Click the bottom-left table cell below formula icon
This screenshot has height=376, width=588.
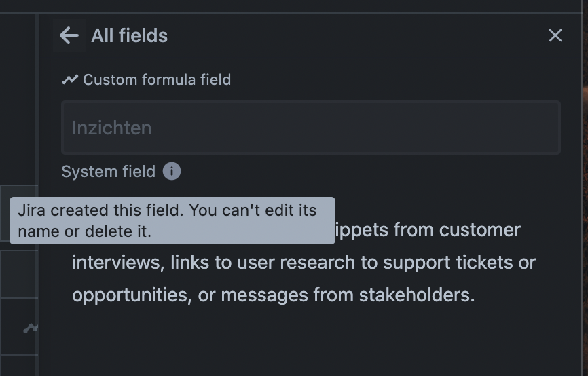pos(18,366)
